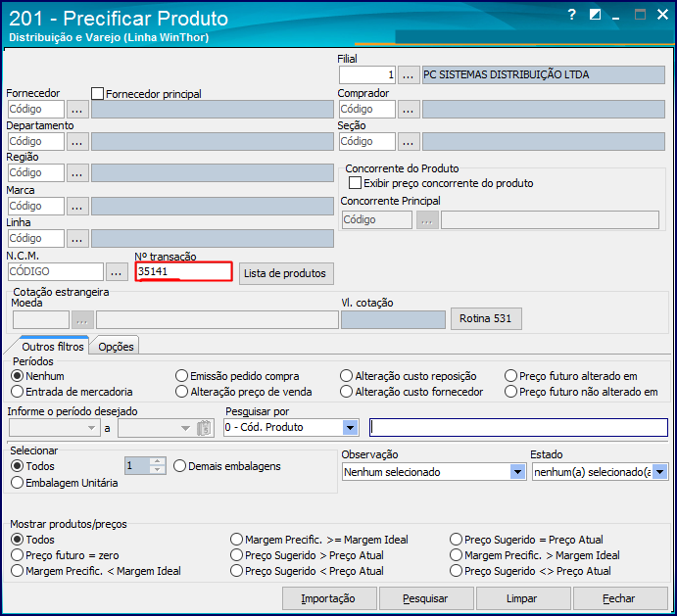
Task: Select Preço Sugerido < Preço Atual
Action: pyautogui.click(x=236, y=571)
